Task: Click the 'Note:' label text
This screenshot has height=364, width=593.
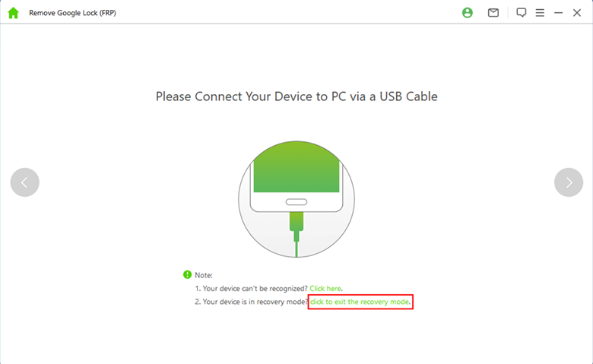Action: [204, 275]
